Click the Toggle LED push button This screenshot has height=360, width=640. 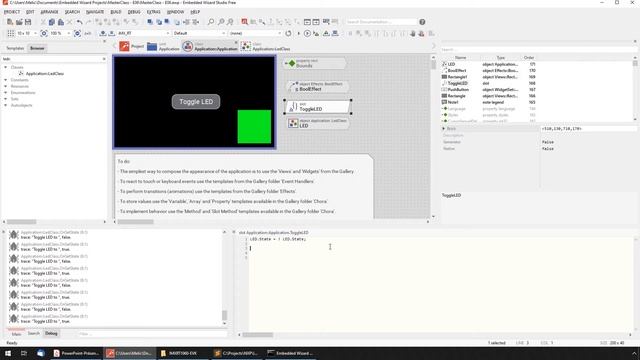pos(196,102)
